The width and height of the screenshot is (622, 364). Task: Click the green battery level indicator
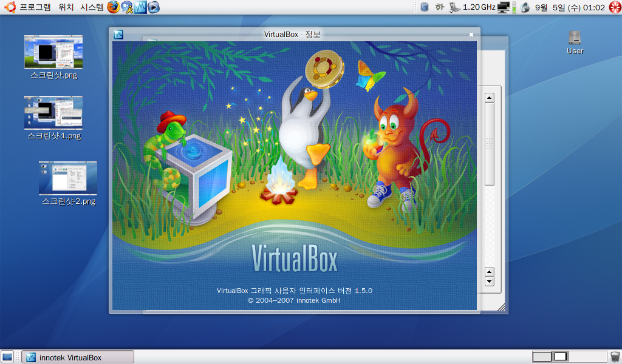coord(514,7)
